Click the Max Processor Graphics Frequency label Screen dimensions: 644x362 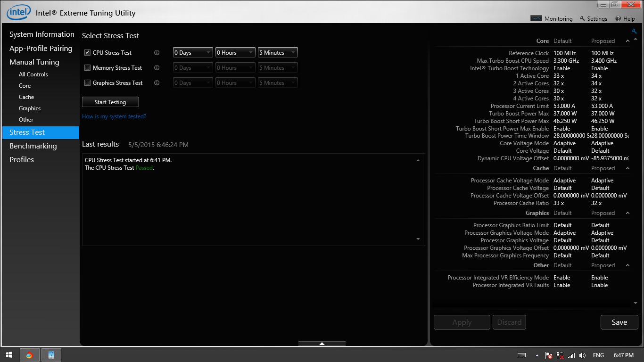(505, 255)
